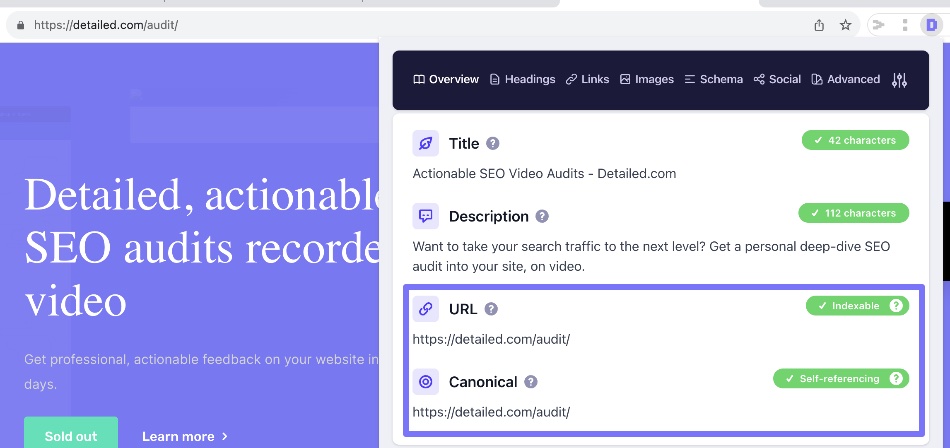Follow the Learn more link
Screen dimensions: 950x448
[185, 436]
